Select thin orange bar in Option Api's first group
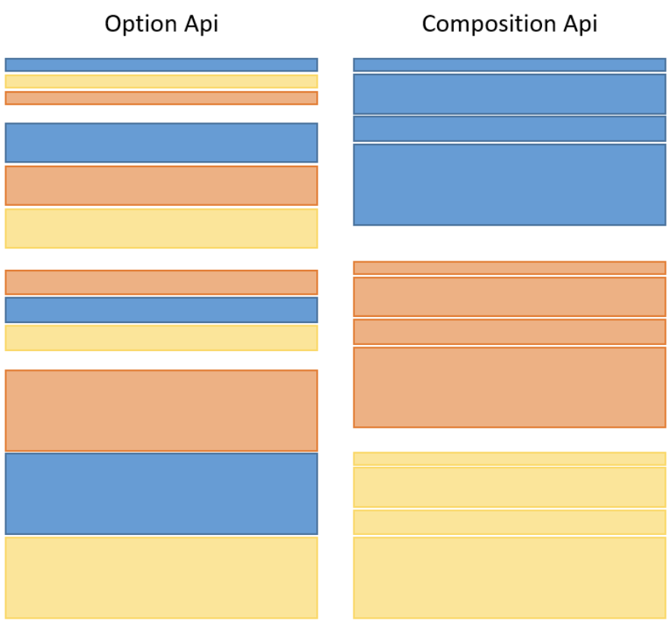This screenshot has height=627, width=672. click(x=161, y=98)
